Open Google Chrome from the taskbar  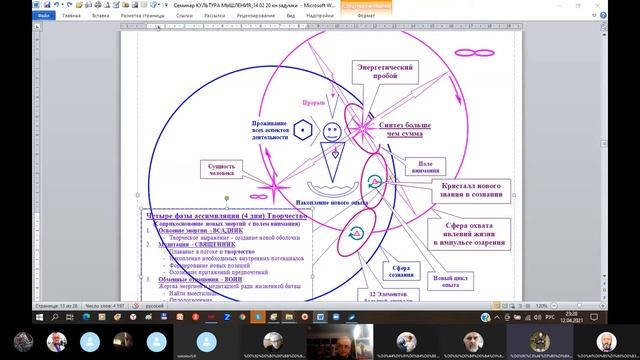point(242,317)
